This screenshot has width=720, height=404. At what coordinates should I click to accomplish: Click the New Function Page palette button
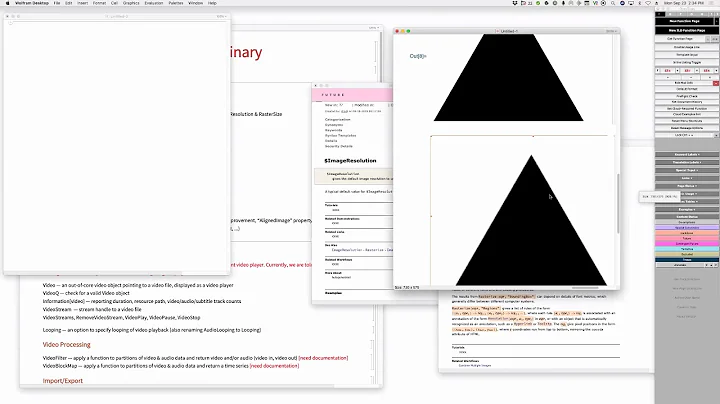pos(684,21)
